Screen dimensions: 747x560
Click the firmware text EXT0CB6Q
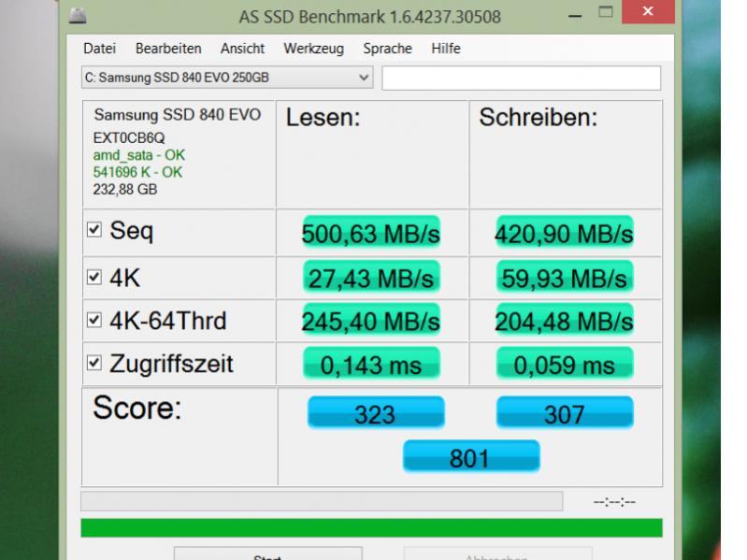pyautogui.click(x=129, y=138)
